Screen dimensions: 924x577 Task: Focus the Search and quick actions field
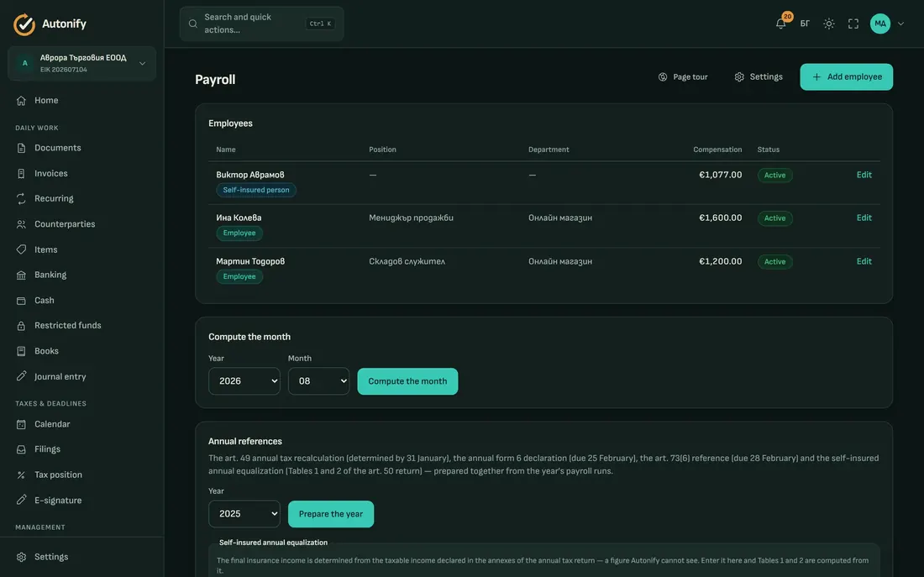[x=261, y=24]
